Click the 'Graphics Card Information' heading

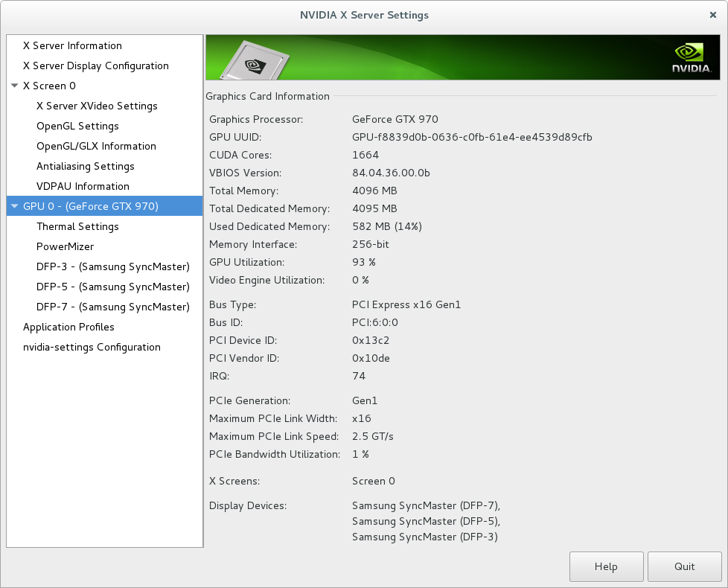point(267,97)
